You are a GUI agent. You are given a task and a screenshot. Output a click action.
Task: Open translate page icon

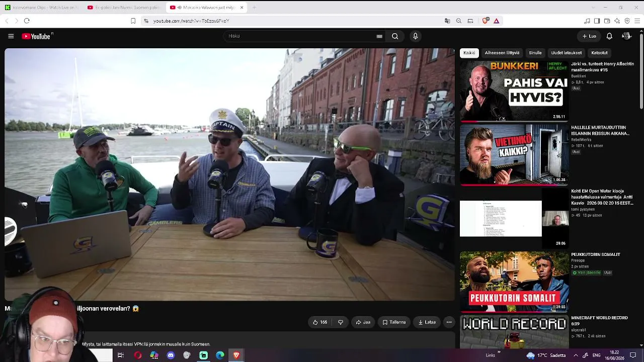447,21
